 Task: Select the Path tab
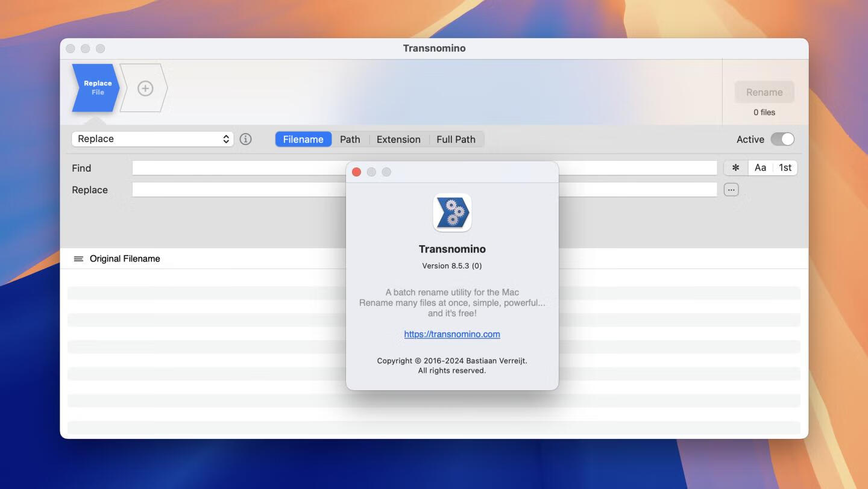pos(350,139)
